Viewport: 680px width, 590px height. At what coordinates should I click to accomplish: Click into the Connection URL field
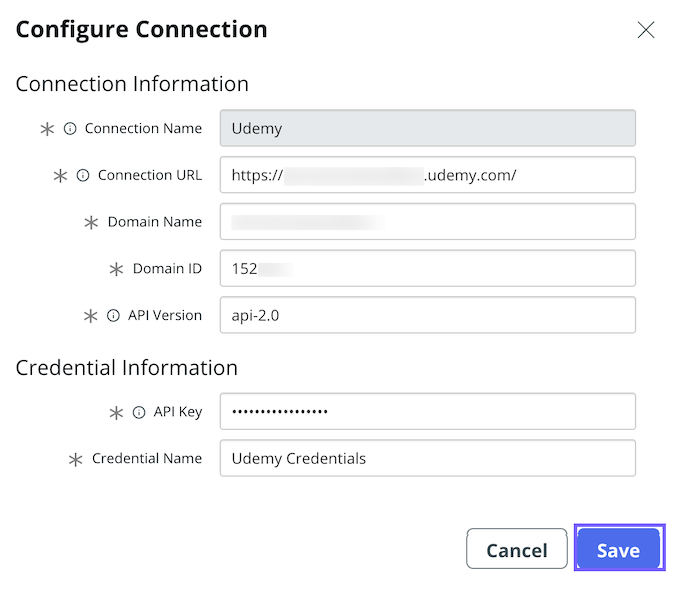click(x=428, y=175)
